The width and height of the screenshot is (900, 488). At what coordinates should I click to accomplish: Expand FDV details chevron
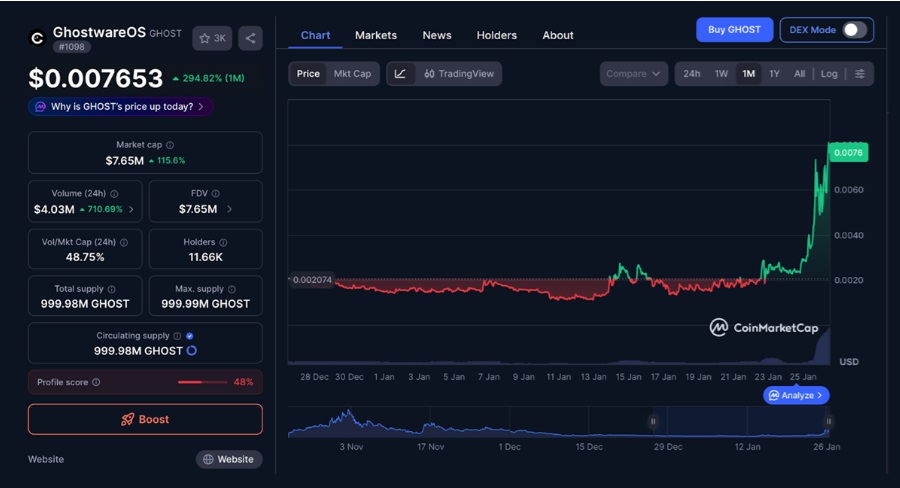pos(229,209)
